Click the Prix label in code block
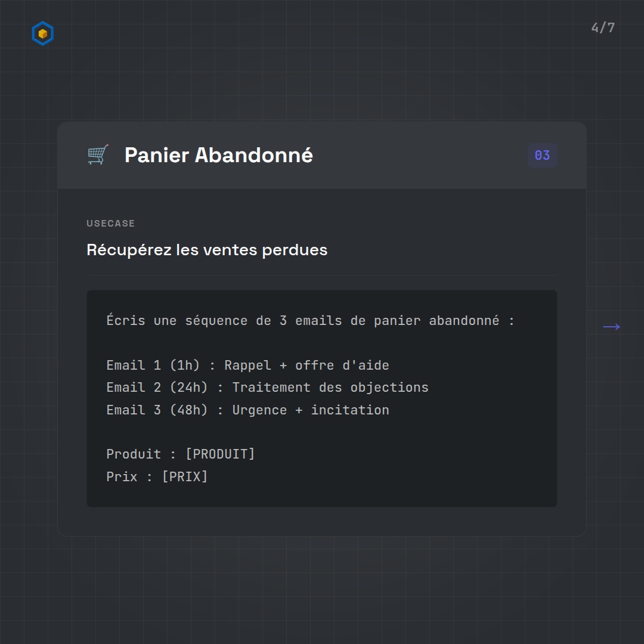Image resolution: width=644 pixels, height=644 pixels. (x=122, y=476)
